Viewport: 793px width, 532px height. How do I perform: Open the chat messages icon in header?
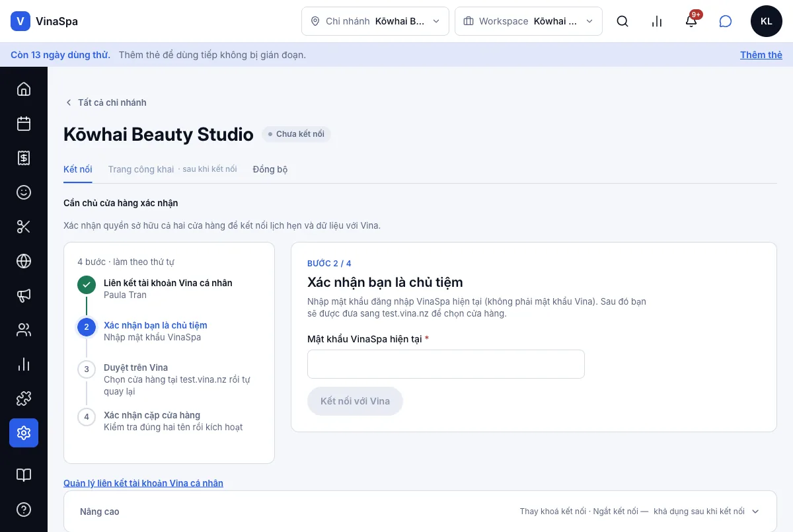tap(726, 21)
